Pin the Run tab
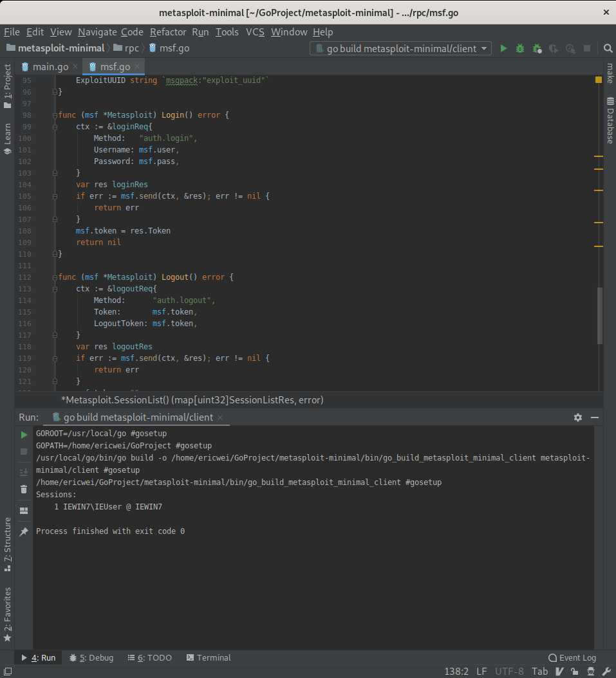Screen dimensions: 616x678 click(24, 531)
